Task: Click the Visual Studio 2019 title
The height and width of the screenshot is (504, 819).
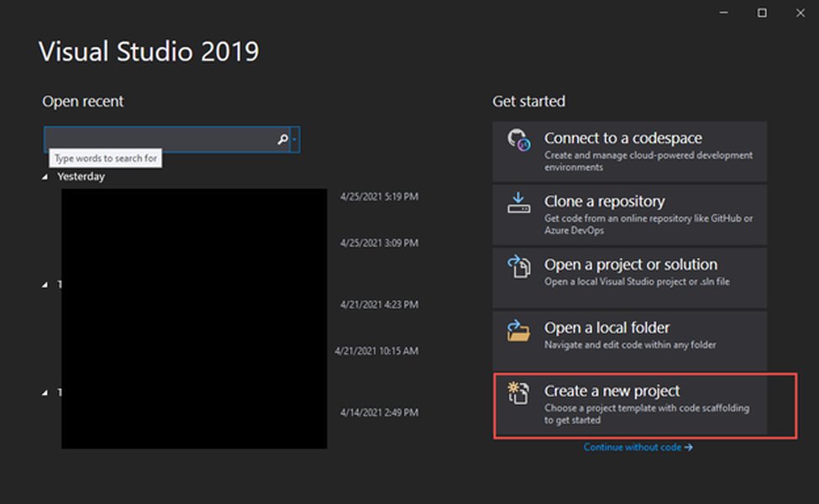Action: [x=149, y=51]
